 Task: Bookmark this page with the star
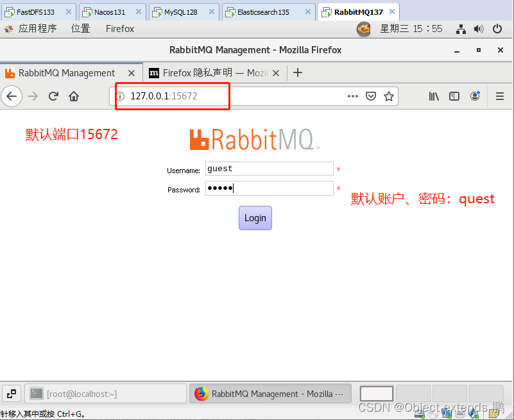[389, 96]
